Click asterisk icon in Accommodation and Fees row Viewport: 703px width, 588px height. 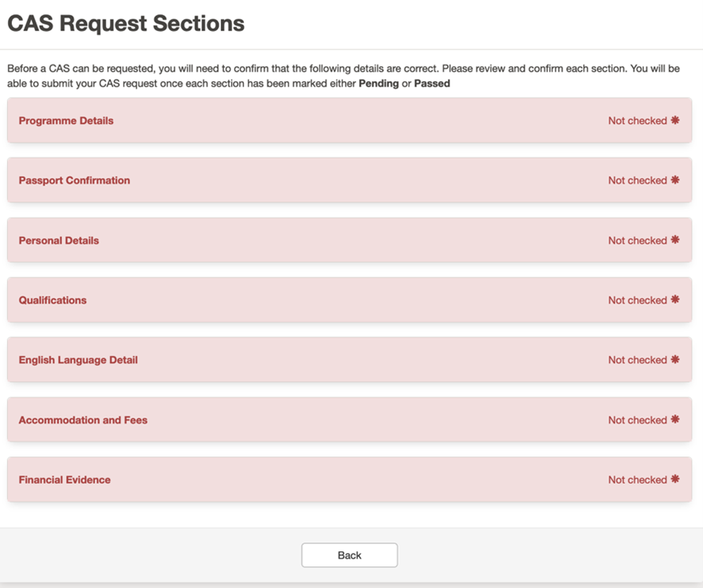(x=675, y=419)
